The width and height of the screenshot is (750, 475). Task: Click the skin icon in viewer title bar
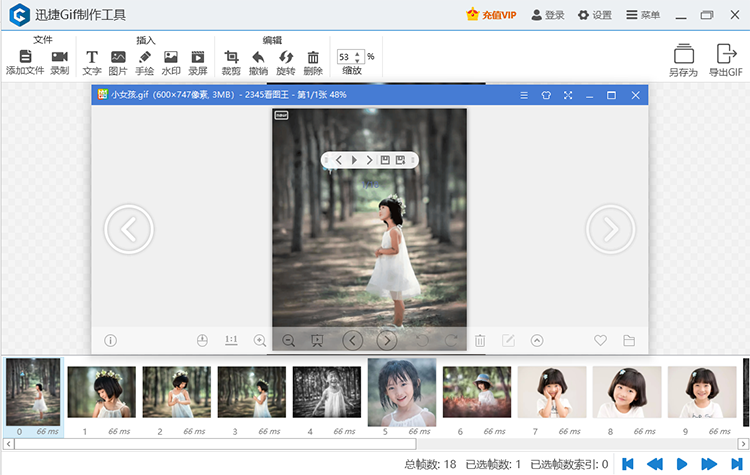(x=546, y=95)
